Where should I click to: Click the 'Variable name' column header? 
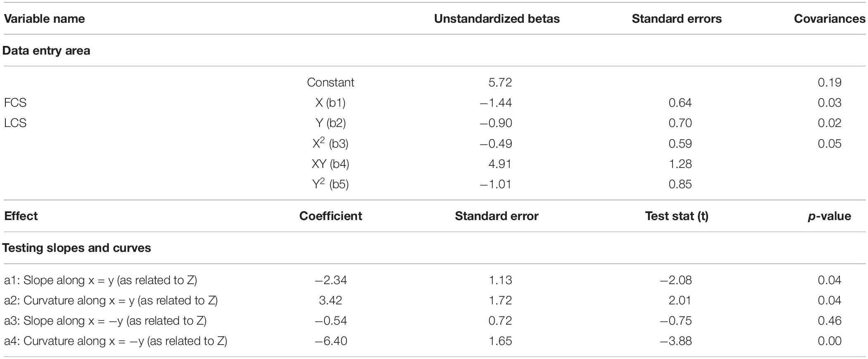pos(45,19)
